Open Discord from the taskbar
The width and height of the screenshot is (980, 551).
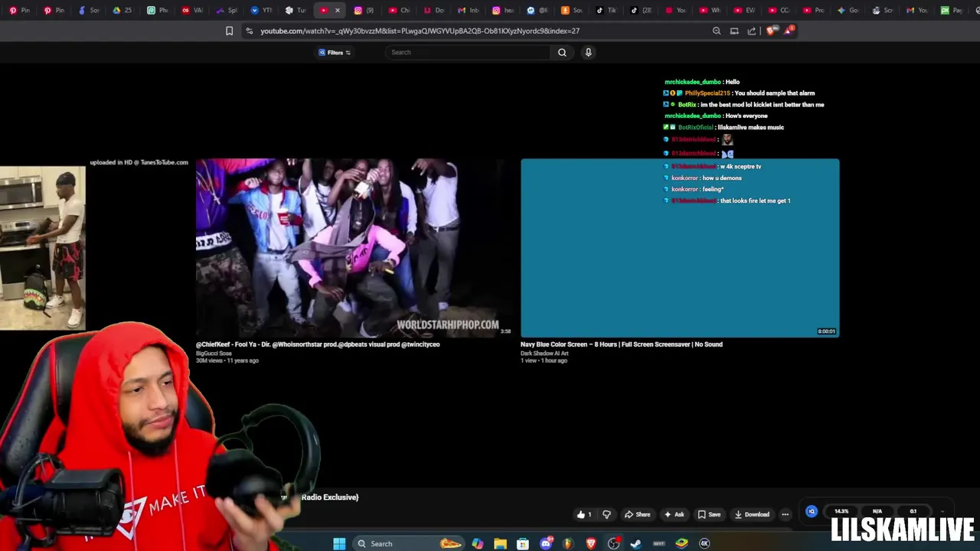click(546, 543)
